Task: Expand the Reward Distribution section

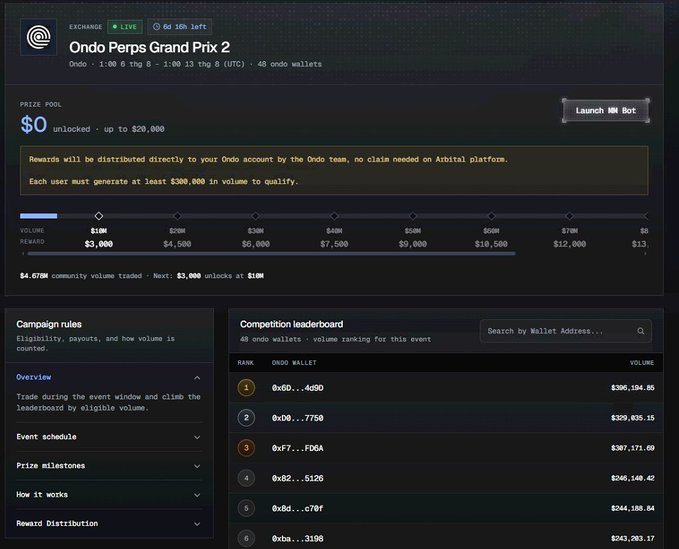Action: 109,523
